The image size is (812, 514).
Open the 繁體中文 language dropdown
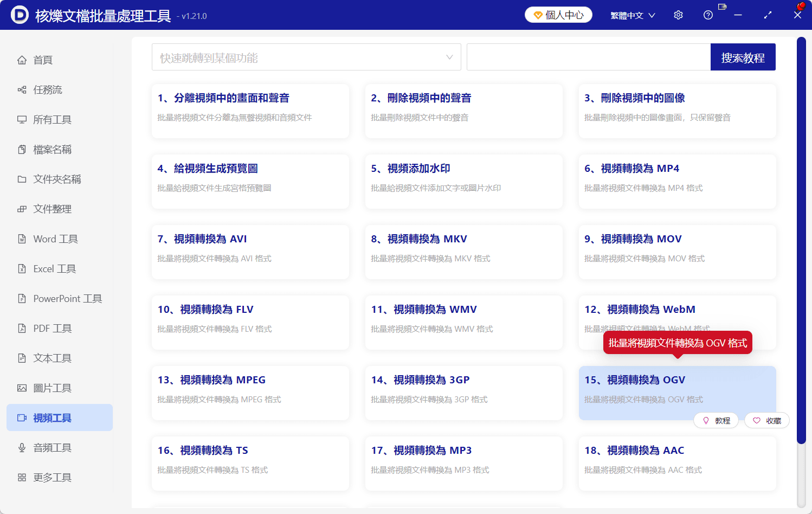(633, 15)
